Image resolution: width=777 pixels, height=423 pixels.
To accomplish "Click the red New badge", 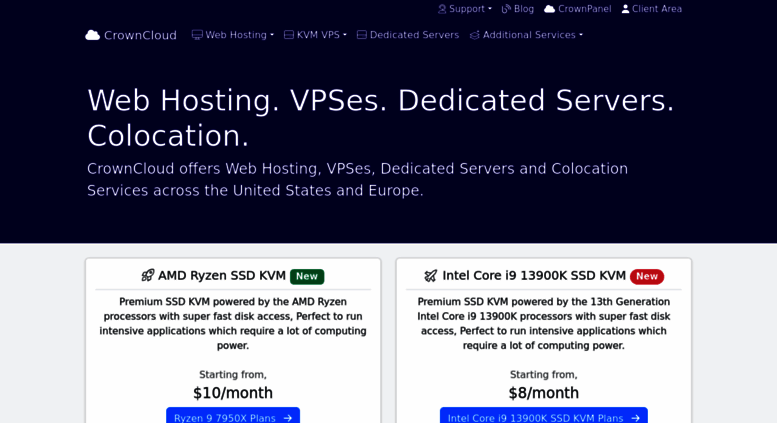I will [x=647, y=276].
